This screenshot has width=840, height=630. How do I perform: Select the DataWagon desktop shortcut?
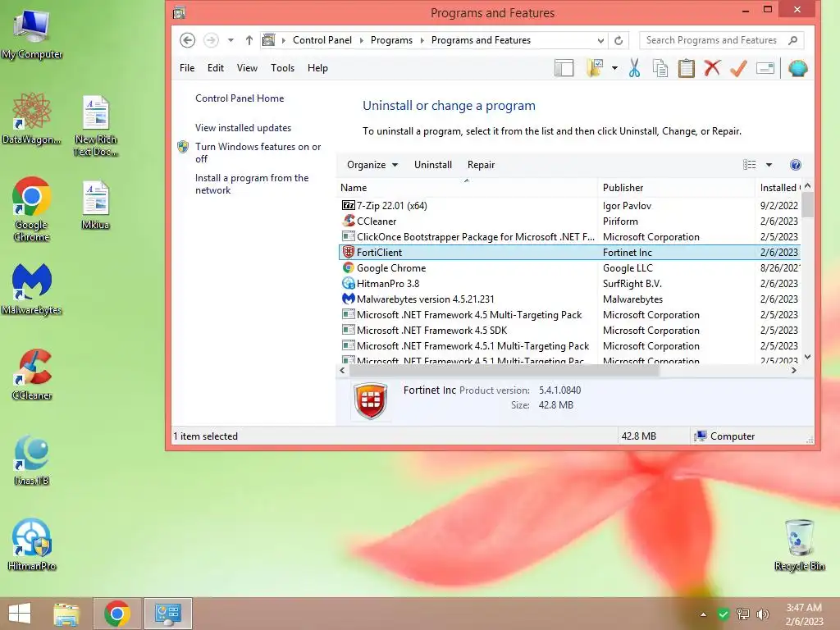click(x=32, y=118)
